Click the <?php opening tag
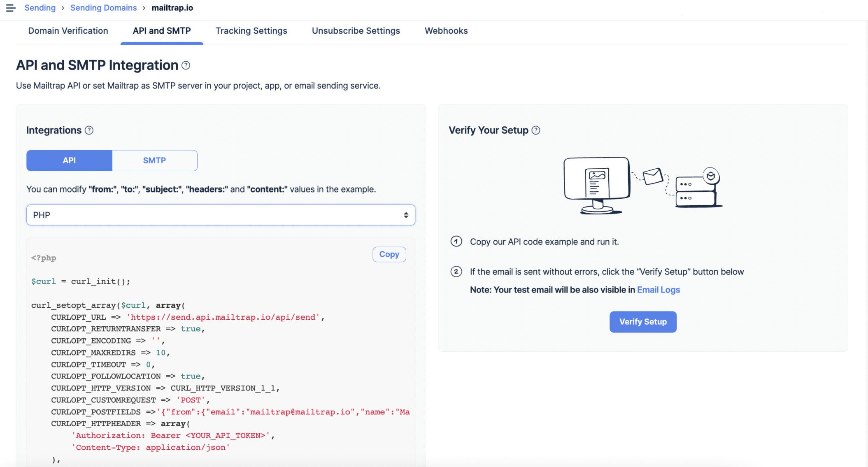Image resolution: width=868 pixels, height=467 pixels. click(x=44, y=258)
